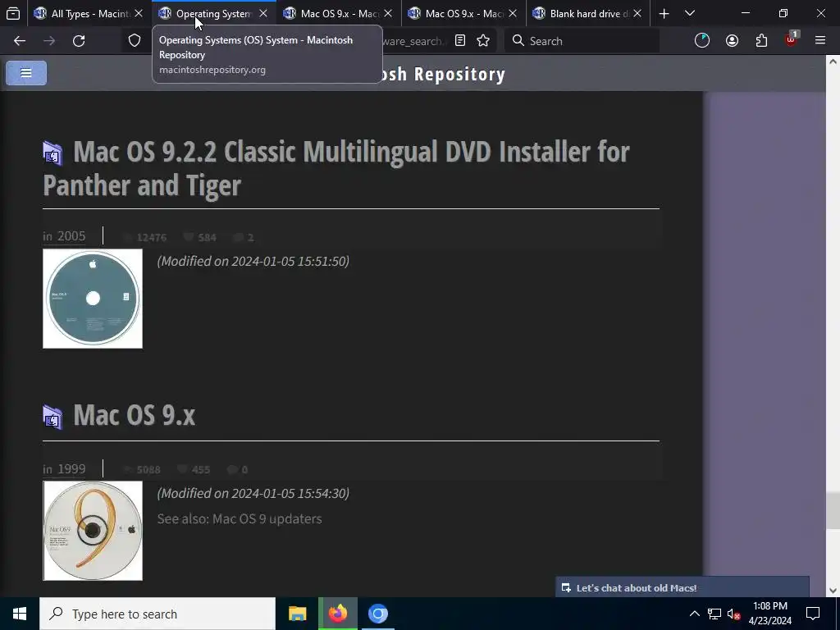Click the forward navigation arrow
Image resolution: width=840 pixels, height=630 pixels.
(x=49, y=41)
